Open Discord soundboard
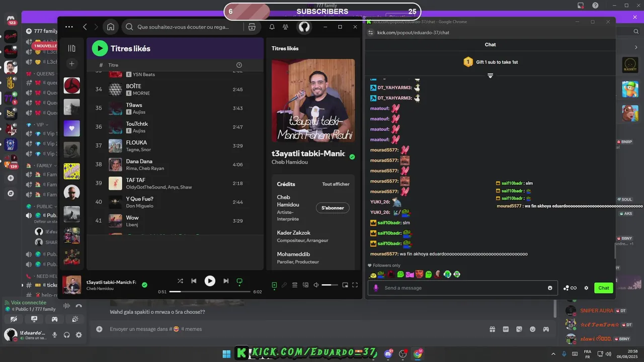The height and width of the screenshot is (362, 644). pyautogui.click(x=75, y=319)
